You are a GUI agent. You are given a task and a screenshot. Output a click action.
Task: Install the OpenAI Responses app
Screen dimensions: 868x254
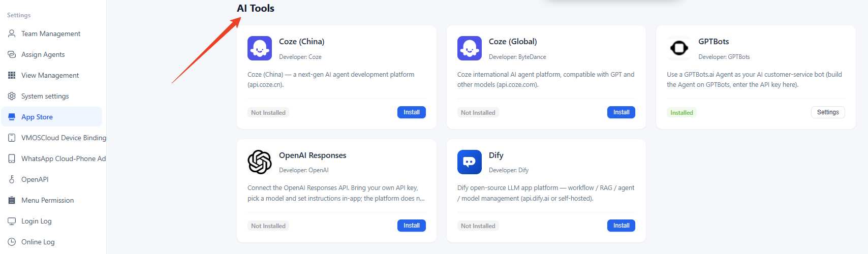(412, 226)
